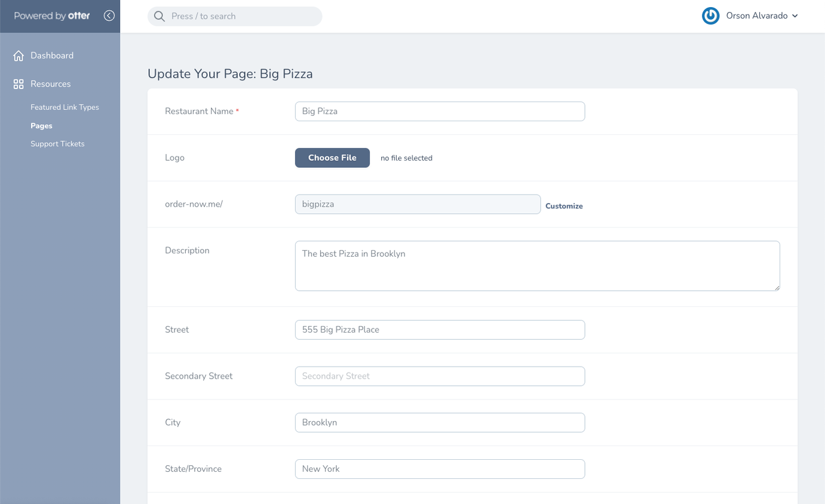Click the search magnifier icon
825x504 pixels.
[x=160, y=16]
